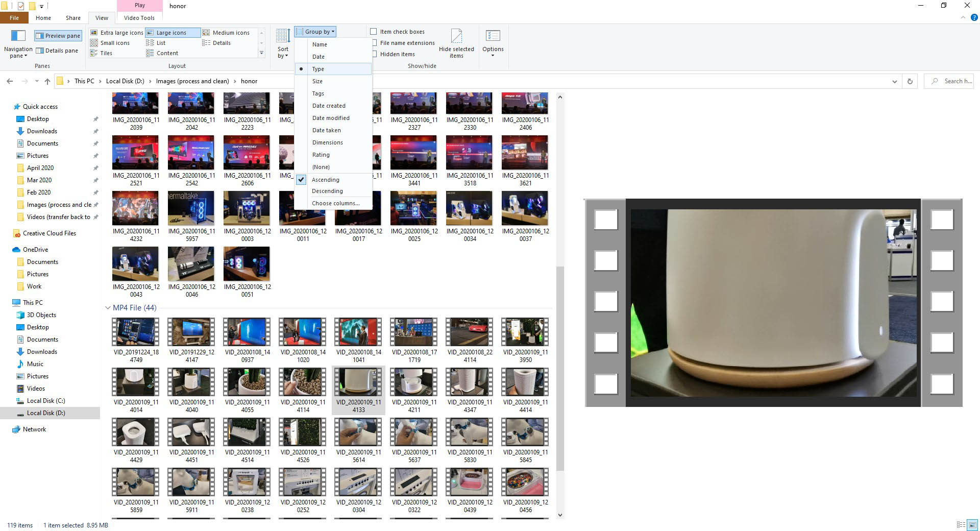Navigate to This PC breadcrumb

coord(84,81)
